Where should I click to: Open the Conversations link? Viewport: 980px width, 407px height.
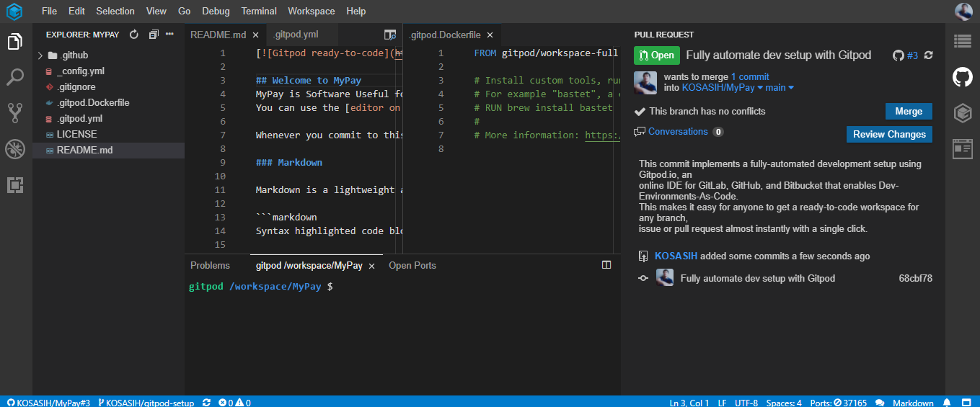678,131
